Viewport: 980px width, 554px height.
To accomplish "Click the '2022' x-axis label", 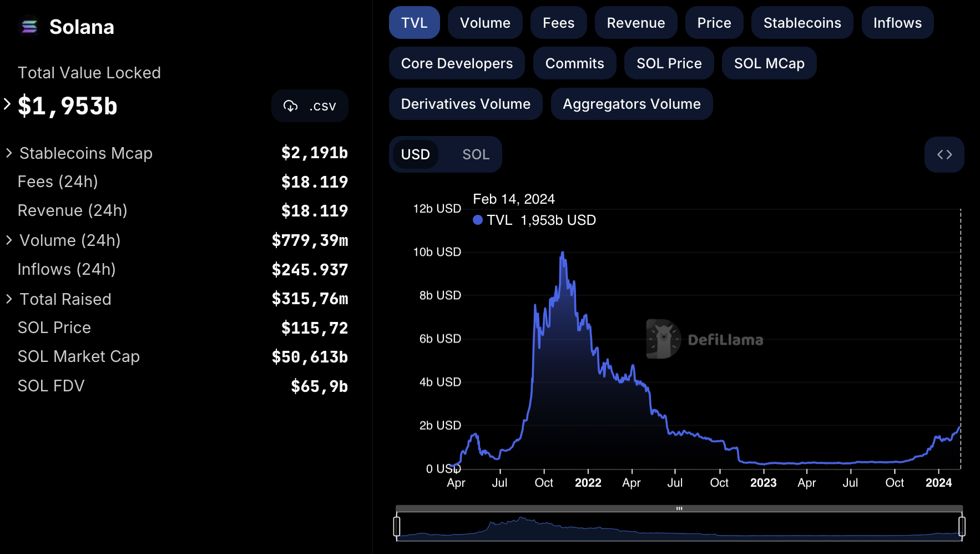I will [588, 483].
